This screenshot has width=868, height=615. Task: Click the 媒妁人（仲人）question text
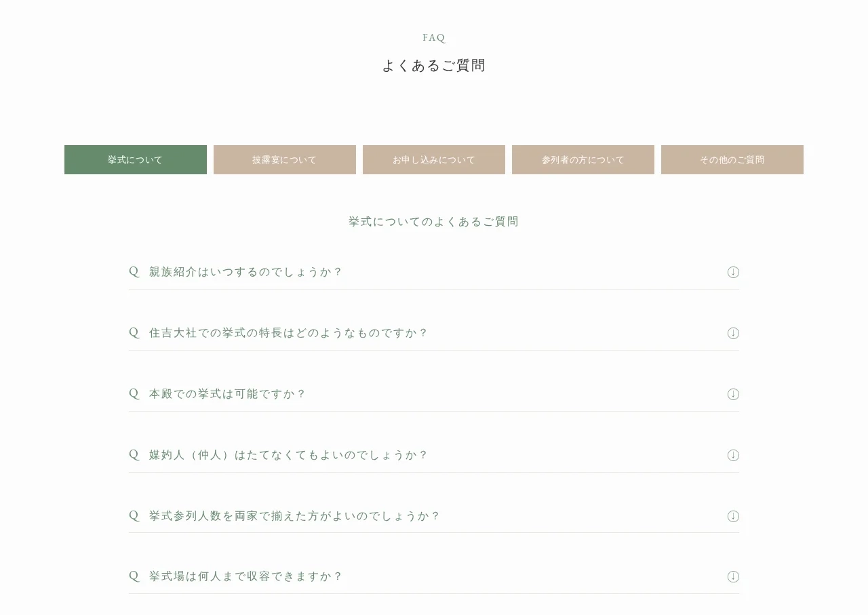288,455
